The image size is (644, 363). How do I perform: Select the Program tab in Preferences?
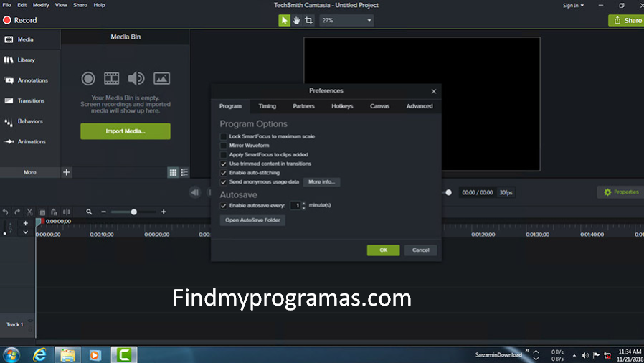tap(230, 106)
